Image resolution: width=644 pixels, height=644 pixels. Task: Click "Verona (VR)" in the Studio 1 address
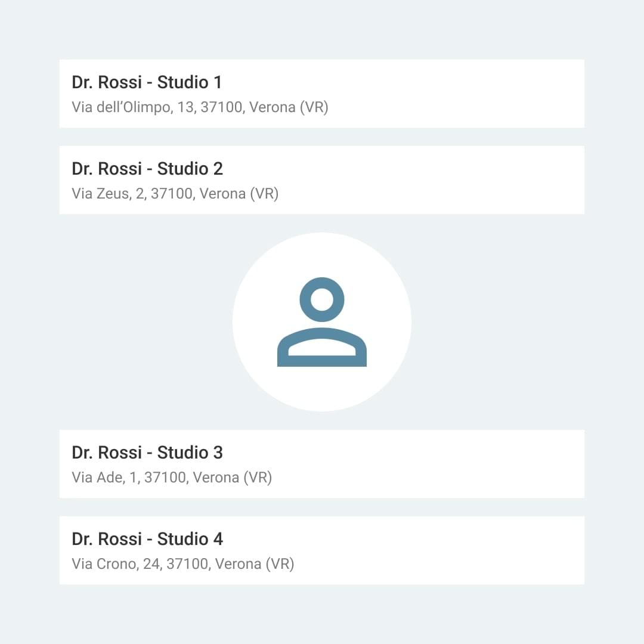[x=289, y=107]
